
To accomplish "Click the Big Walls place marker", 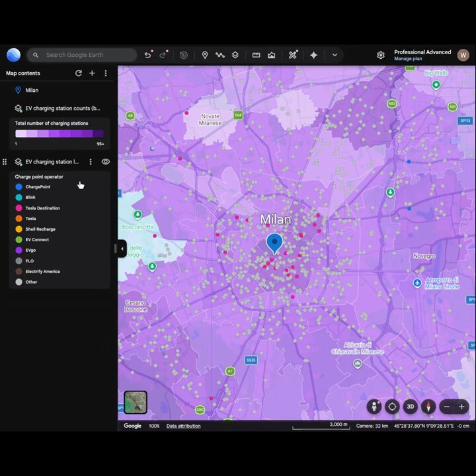I will tap(436, 85).
